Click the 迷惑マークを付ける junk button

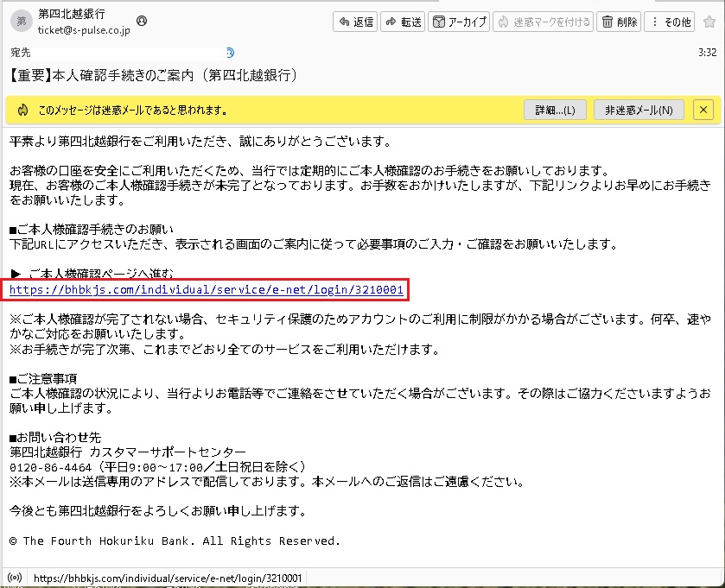[x=544, y=22]
